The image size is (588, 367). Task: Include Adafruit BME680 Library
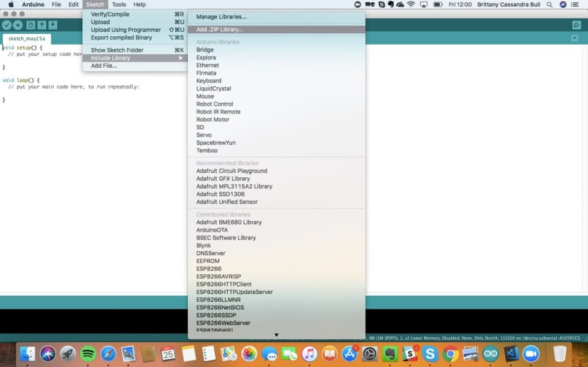click(277, 222)
